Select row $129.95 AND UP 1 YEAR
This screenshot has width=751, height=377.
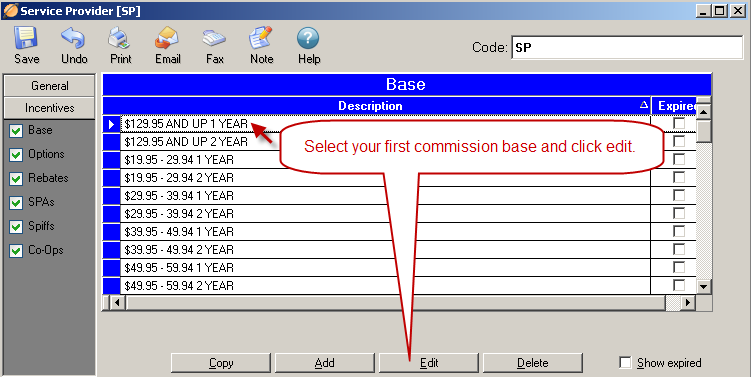click(x=386, y=124)
